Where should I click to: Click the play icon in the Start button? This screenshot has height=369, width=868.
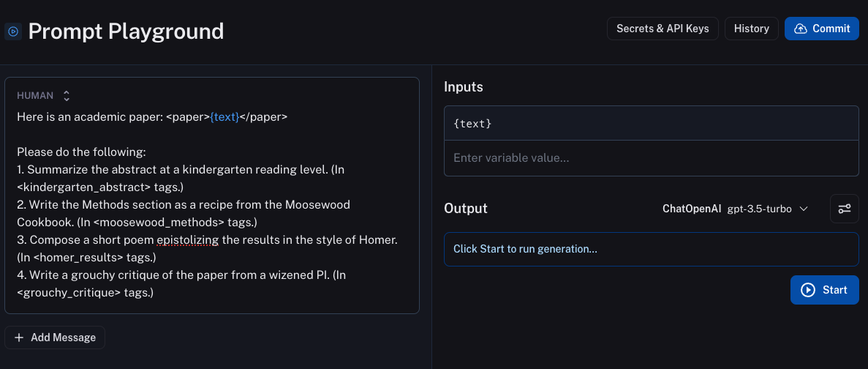[808, 290]
